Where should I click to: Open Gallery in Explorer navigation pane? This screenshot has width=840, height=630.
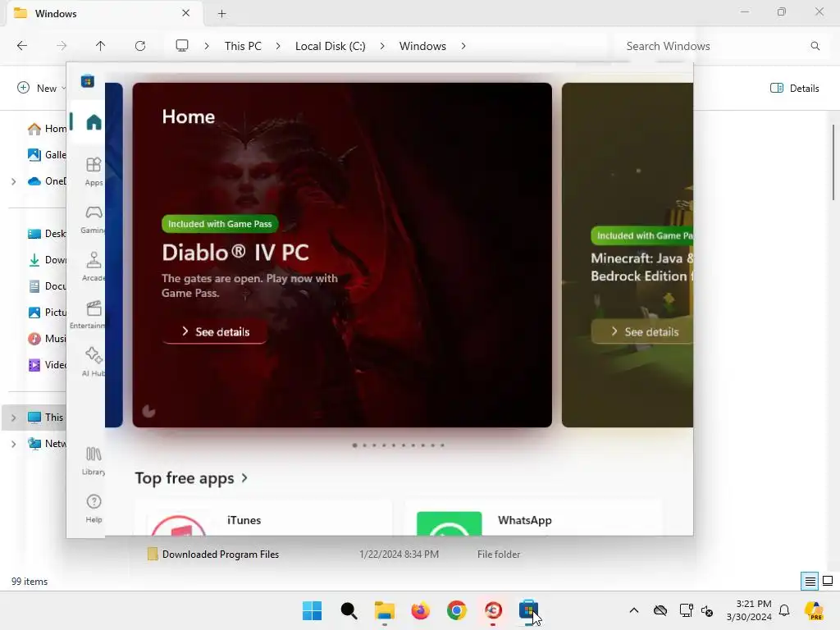point(47,155)
